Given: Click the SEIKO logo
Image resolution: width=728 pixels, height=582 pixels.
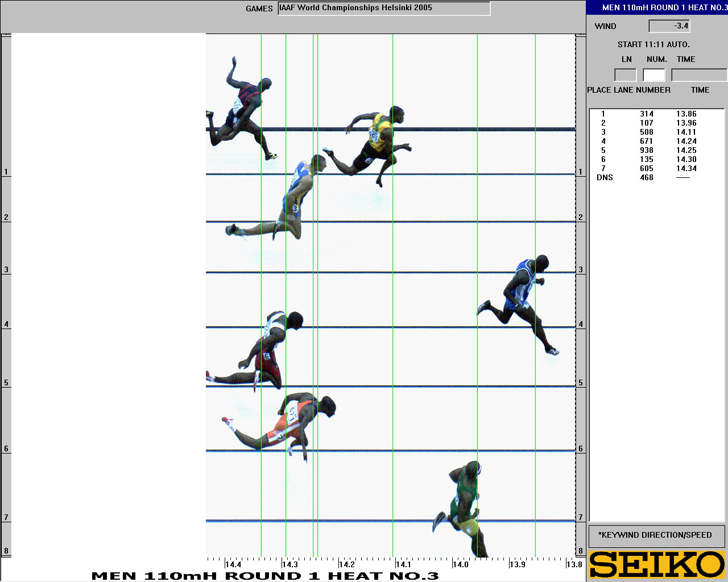Looking at the screenshot, I should (657, 565).
